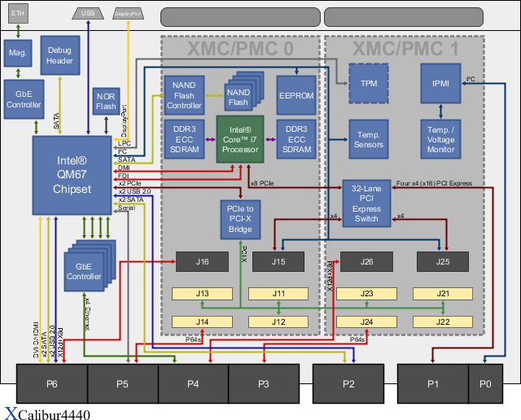This screenshot has height=420, width=521.
Task: Click the Mag. magnetics block
Action: point(18,53)
